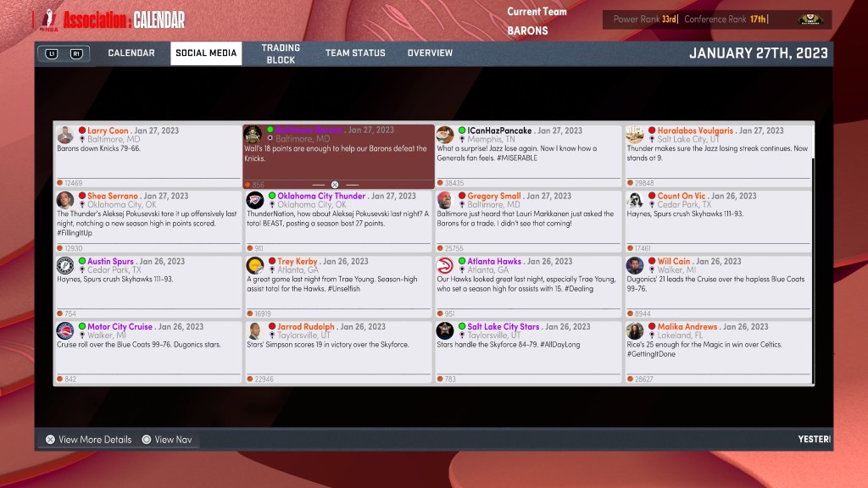The width and height of the screenshot is (868, 488).
Task: Click the Barons team emblem in top-right
Action: point(810,19)
